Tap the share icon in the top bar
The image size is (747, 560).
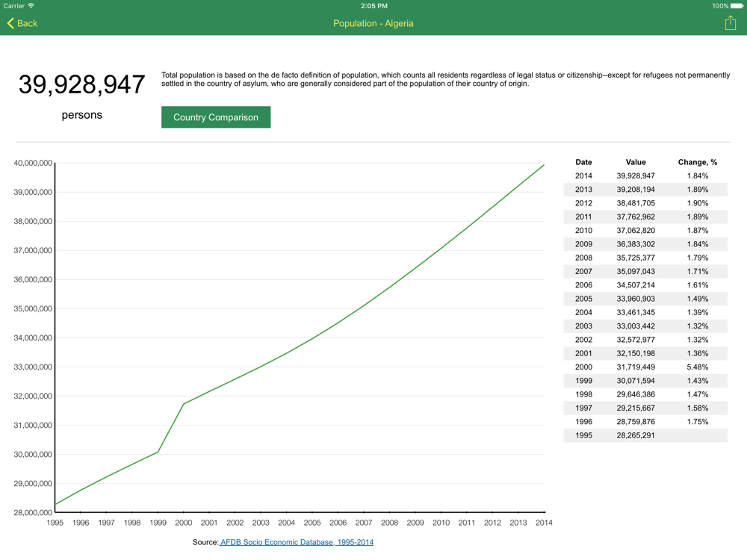point(730,23)
